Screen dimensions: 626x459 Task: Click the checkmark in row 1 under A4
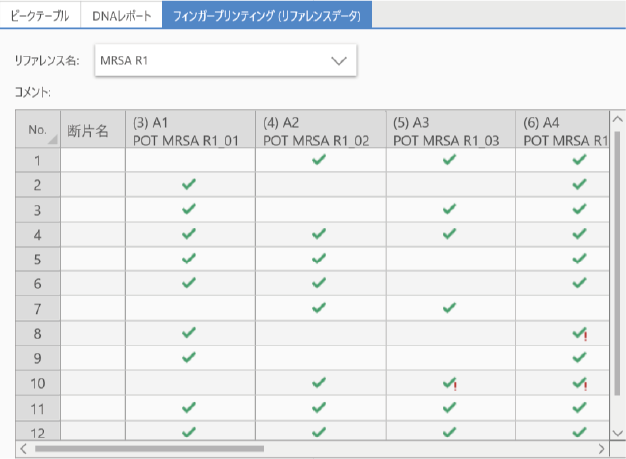point(579,160)
